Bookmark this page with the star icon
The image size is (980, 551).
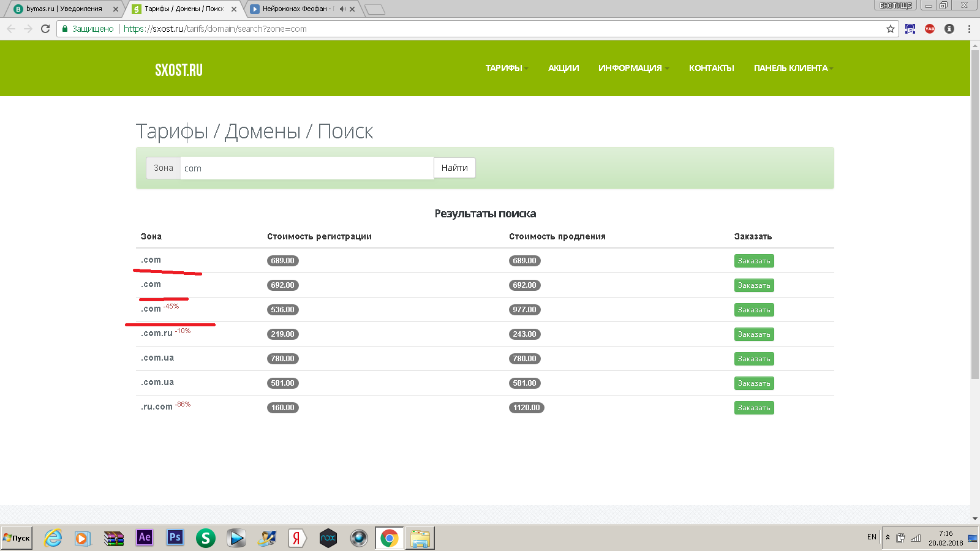[890, 29]
